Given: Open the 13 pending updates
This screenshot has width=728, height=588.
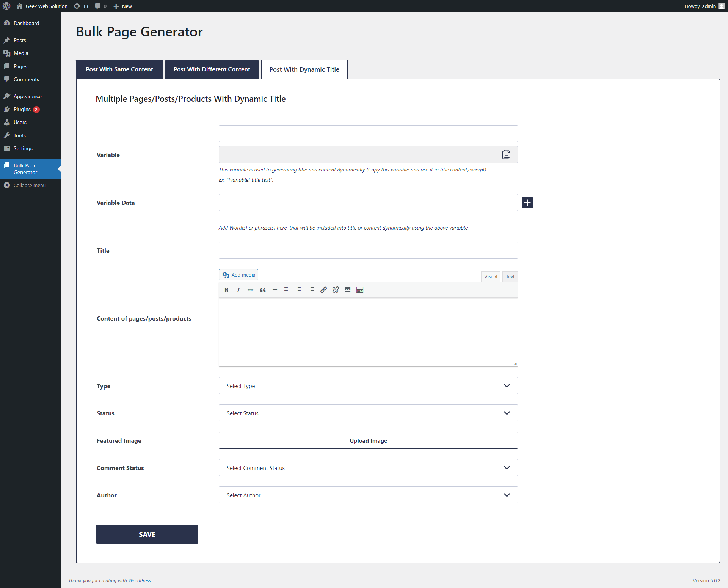Looking at the screenshot, I should pos(81,6).
